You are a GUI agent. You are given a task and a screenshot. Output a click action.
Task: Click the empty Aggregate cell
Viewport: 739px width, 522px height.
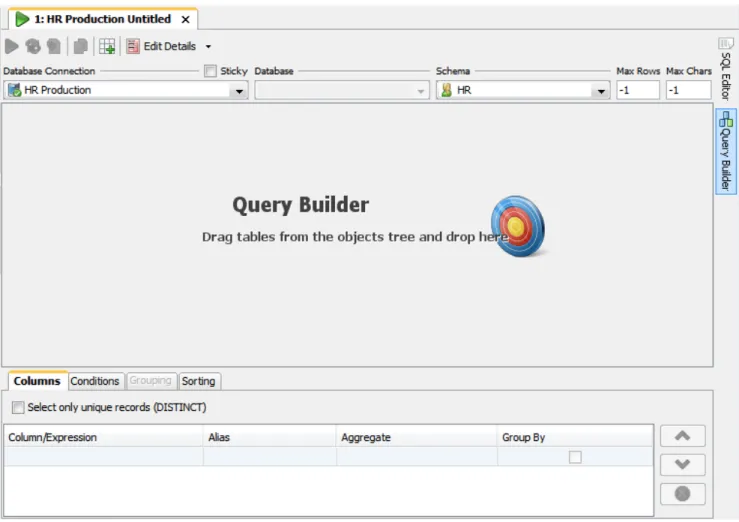pos(417,457)
